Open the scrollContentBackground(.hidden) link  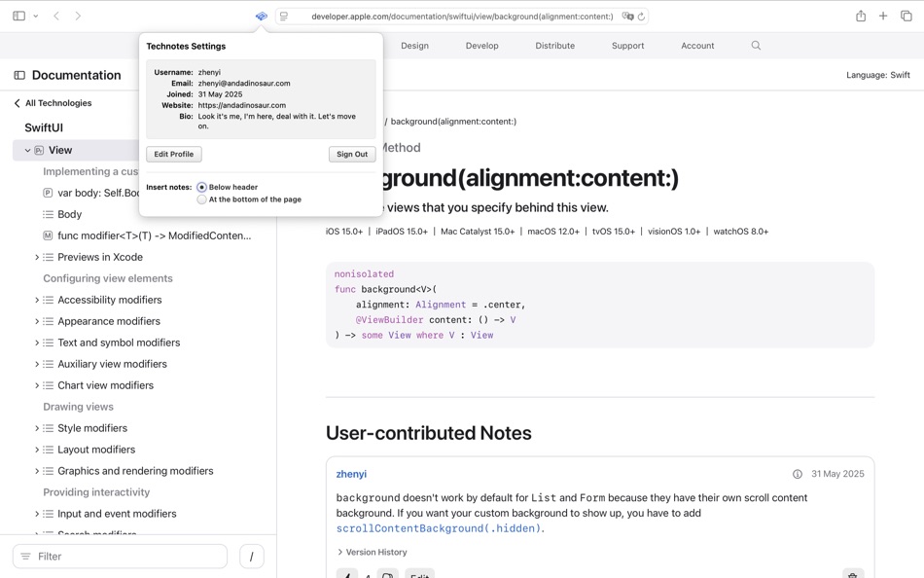[439, 528]
